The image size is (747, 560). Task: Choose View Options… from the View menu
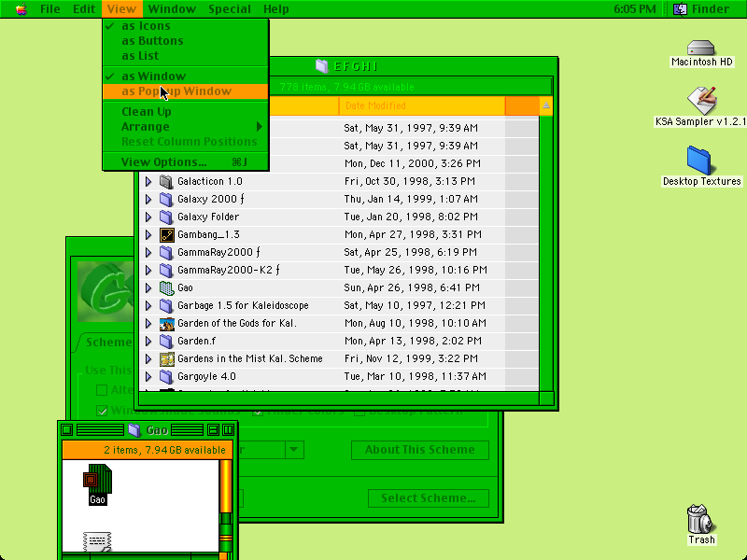coord(185,162)
